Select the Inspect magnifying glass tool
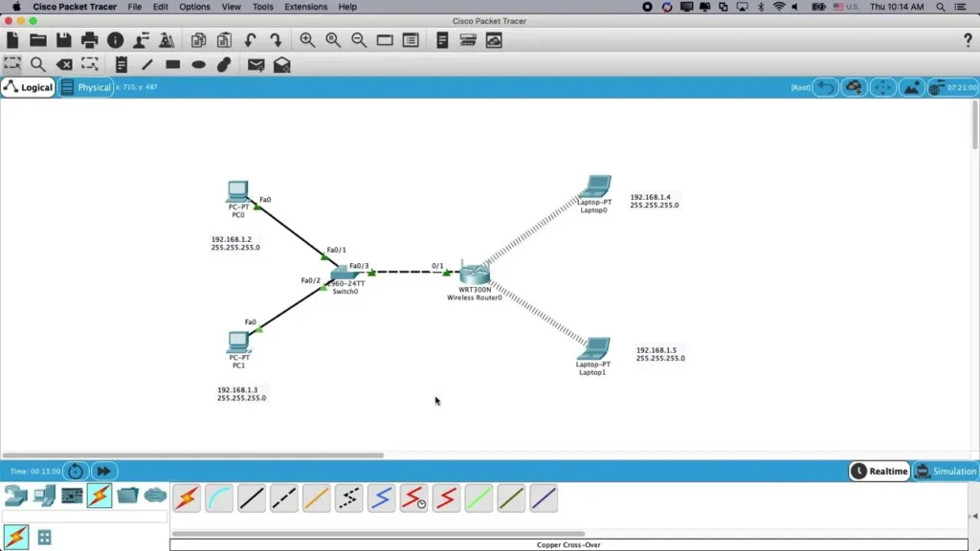The image size is (980, 551). [38, 64]
